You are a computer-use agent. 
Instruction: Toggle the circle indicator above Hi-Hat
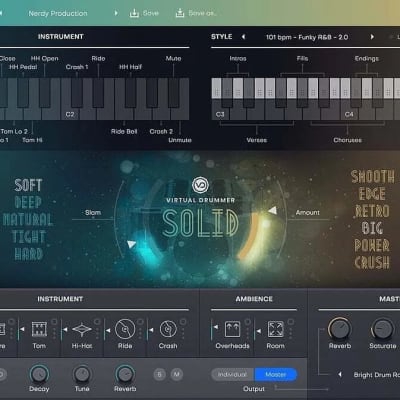97,322
